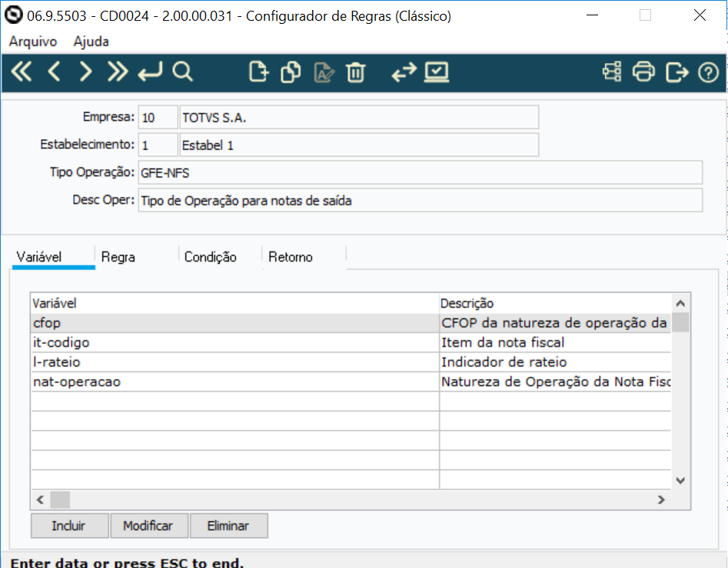
Task: Click the TOTVS S.A. company name field
Action: click(359, 118)
